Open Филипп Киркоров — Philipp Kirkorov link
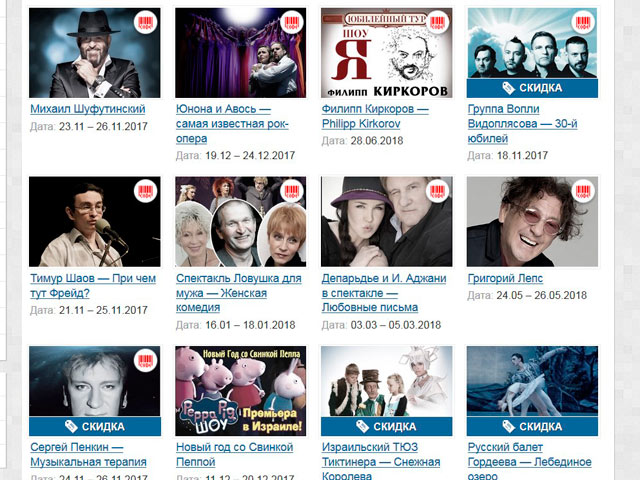The image size is (640, 480). (x=375, y=116)
